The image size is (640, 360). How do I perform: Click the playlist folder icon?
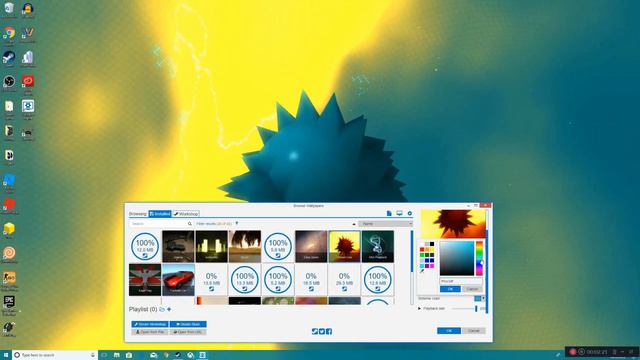tap(162, 309)
